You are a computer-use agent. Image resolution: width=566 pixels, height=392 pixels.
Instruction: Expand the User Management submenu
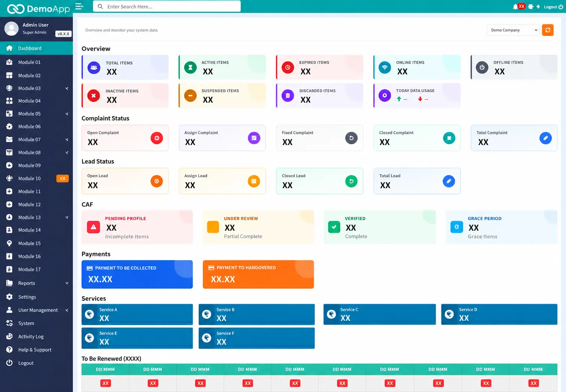67,310
